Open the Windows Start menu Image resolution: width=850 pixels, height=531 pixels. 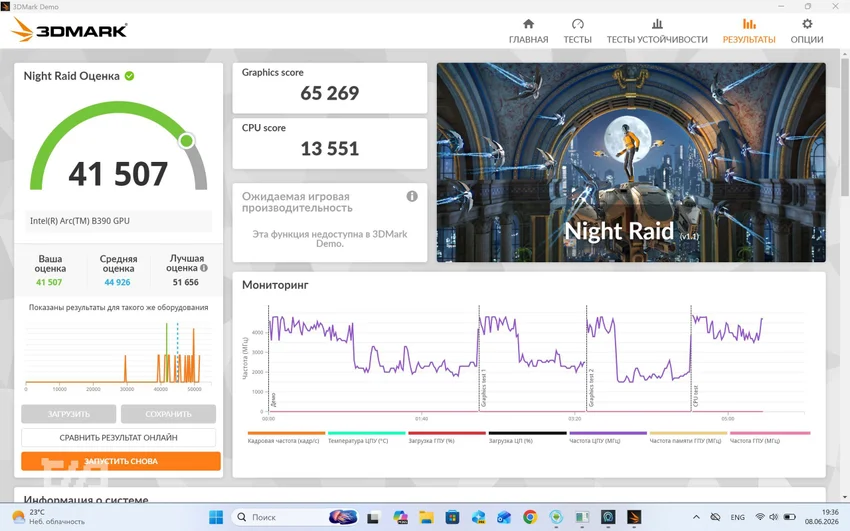[216, 517]
